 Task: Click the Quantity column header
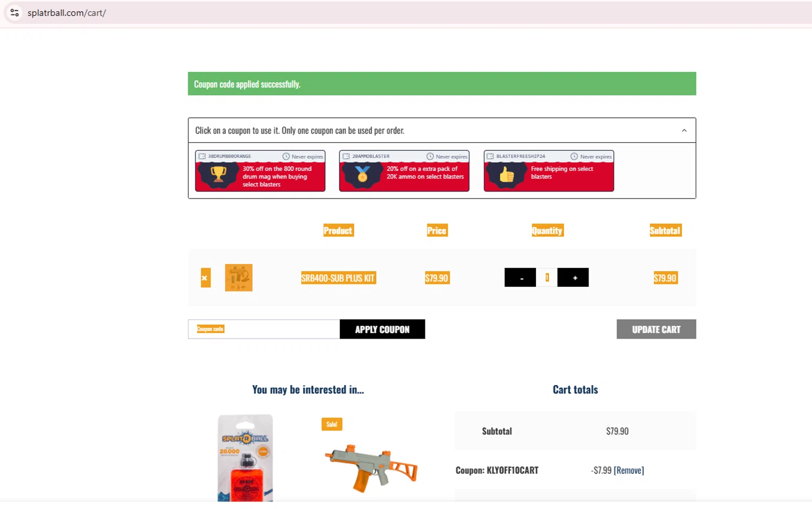[x=547, y=230]
